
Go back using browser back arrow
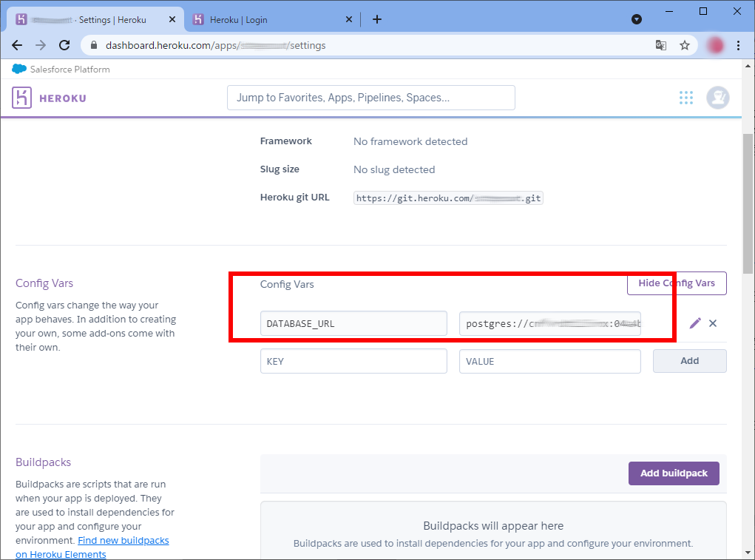(x=17, y=45)
